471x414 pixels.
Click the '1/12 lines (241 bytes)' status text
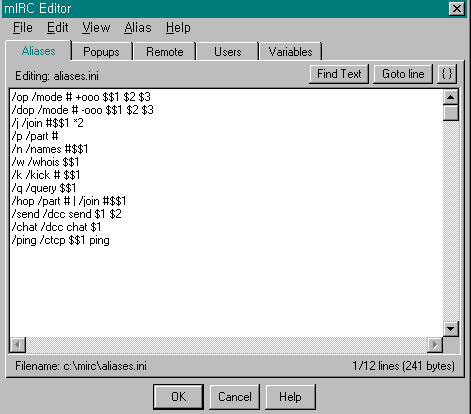pyautogui.click(x=403, y=366)
